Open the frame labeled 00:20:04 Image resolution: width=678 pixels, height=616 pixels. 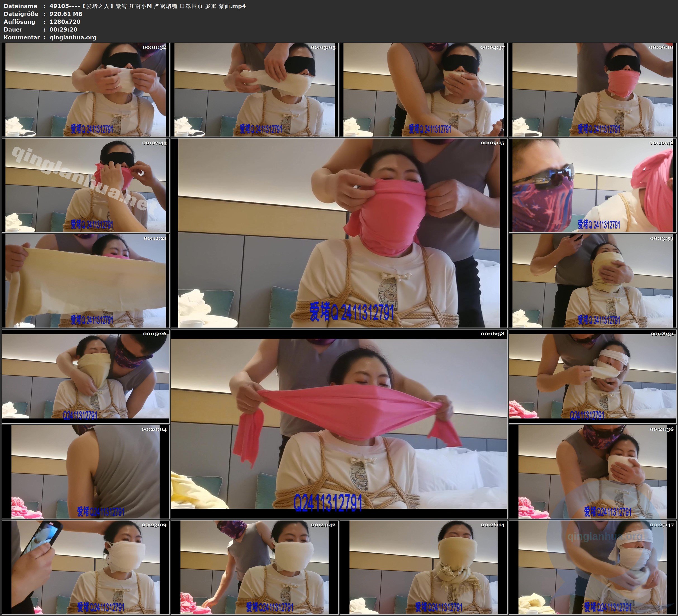[x=85, y=471]
